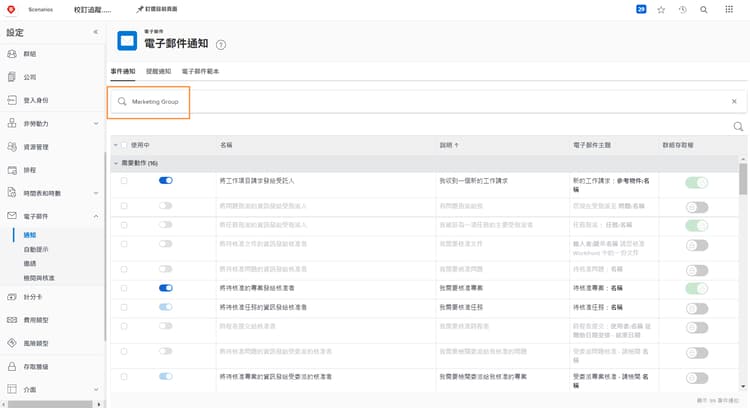750x408 pixels.
Task: Open the favorites star icon
Action: pos(661,10)
